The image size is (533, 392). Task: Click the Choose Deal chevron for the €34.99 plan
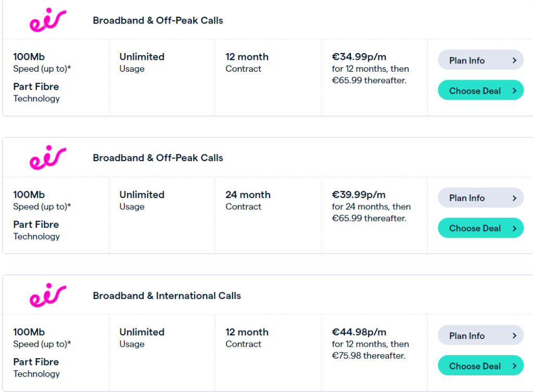pos(514,90)
